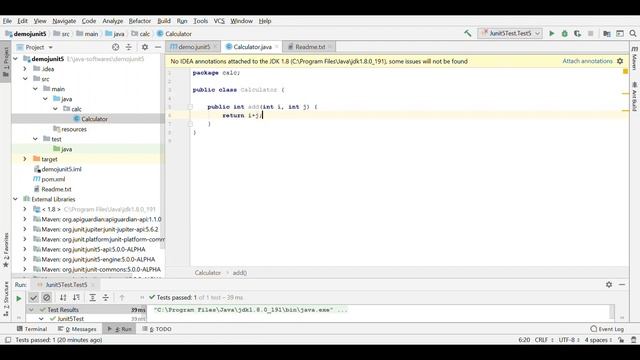Collapse External Libraries node

(16, 199)
